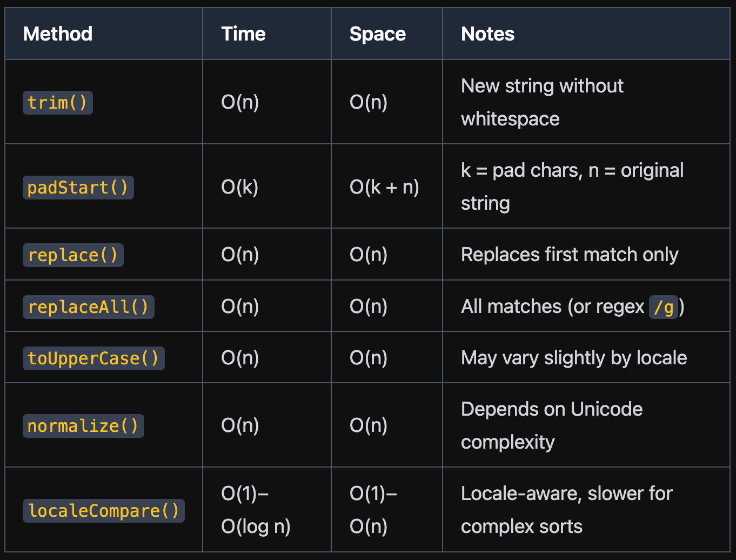736x560 pixels.
Task: Click 'New string without whitespace' note
Action: pyautogui.click(x=542, y=102)
